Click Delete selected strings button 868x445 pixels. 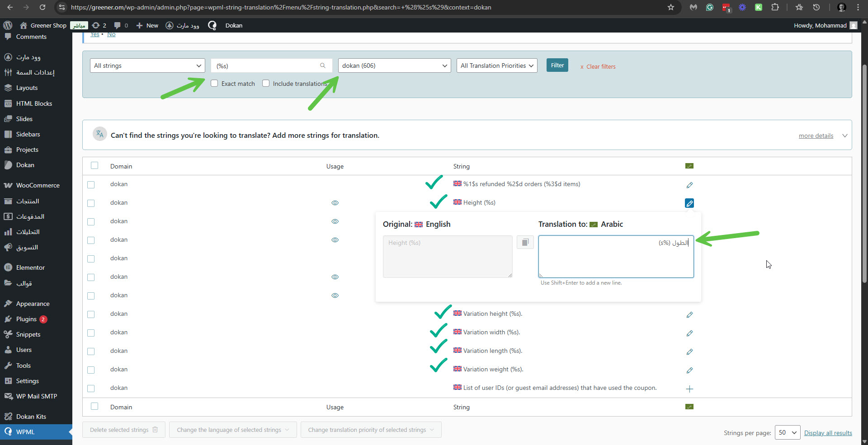(x=124, y=430)
